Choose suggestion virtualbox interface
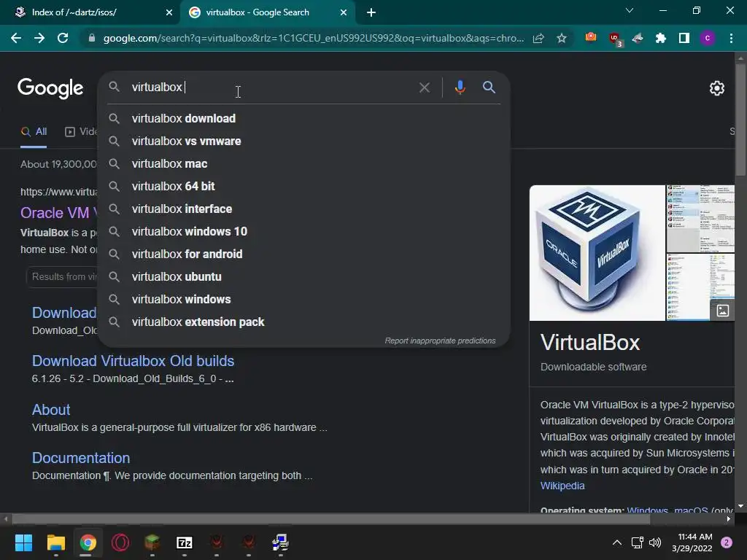 [304, 209]
